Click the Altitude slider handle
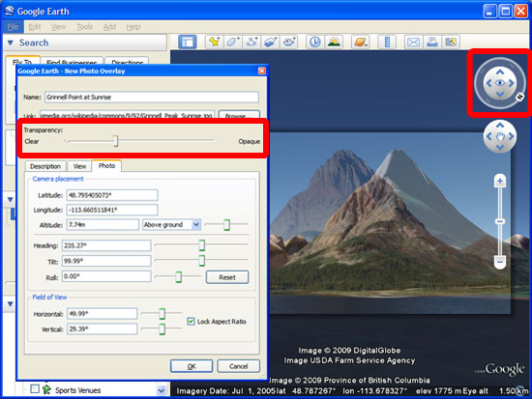The image size is (532, 399). tap(226, 224)
